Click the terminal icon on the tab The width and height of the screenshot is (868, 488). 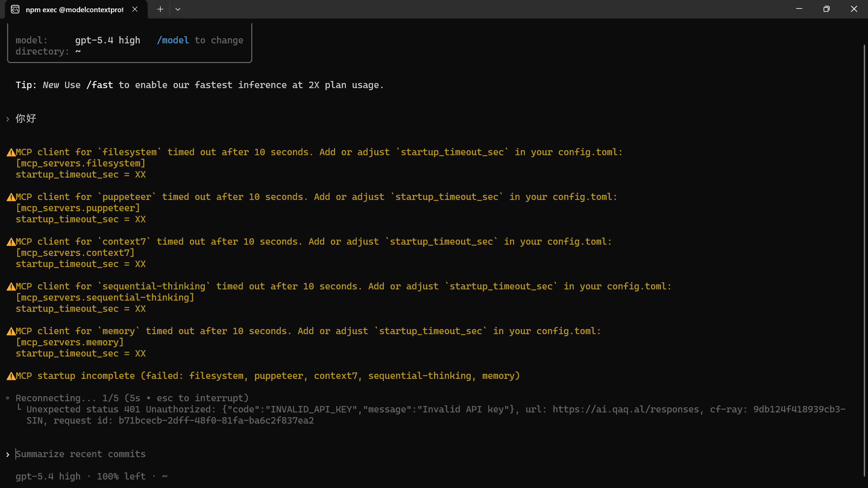tap(15, 9)
